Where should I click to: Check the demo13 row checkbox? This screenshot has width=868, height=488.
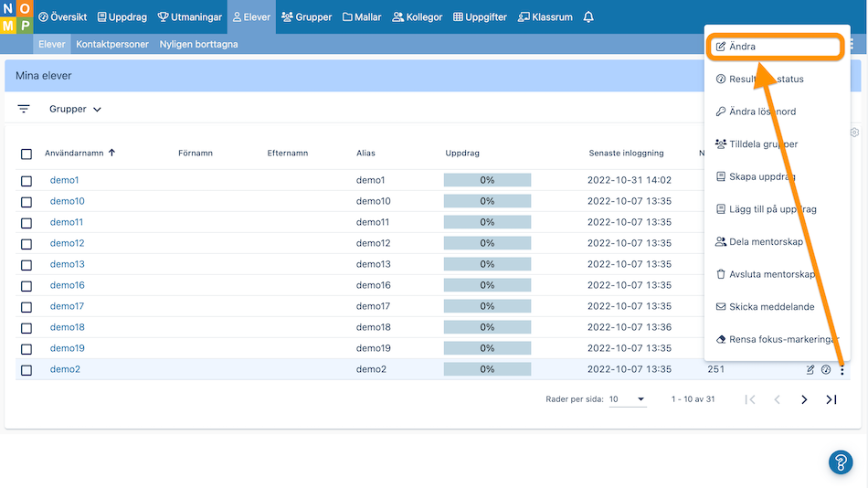click(26, 265)
